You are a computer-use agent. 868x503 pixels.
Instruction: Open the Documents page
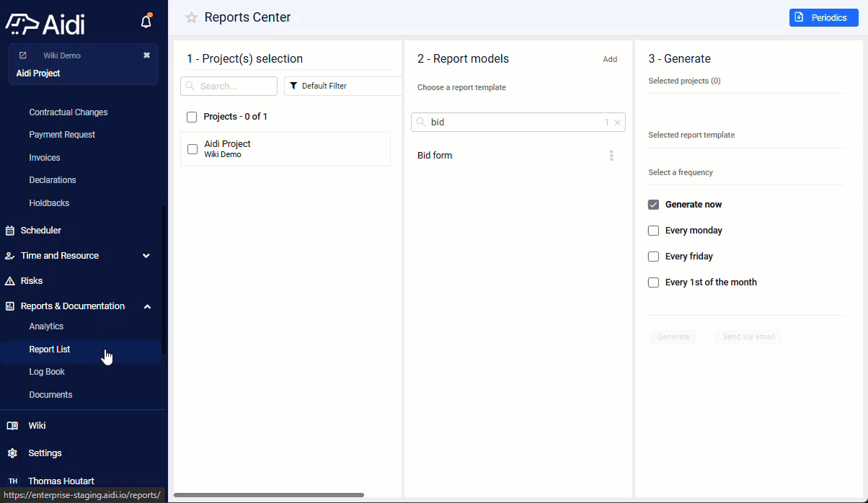50,395
